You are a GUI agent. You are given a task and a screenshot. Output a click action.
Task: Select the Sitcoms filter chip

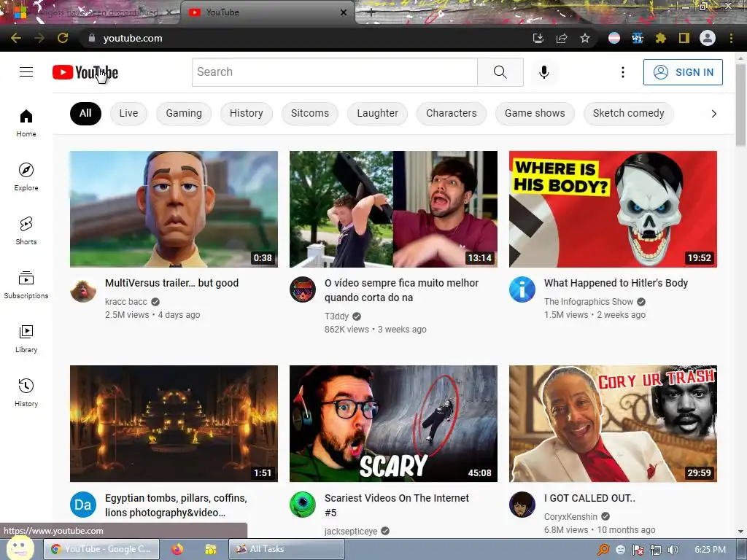310,113
